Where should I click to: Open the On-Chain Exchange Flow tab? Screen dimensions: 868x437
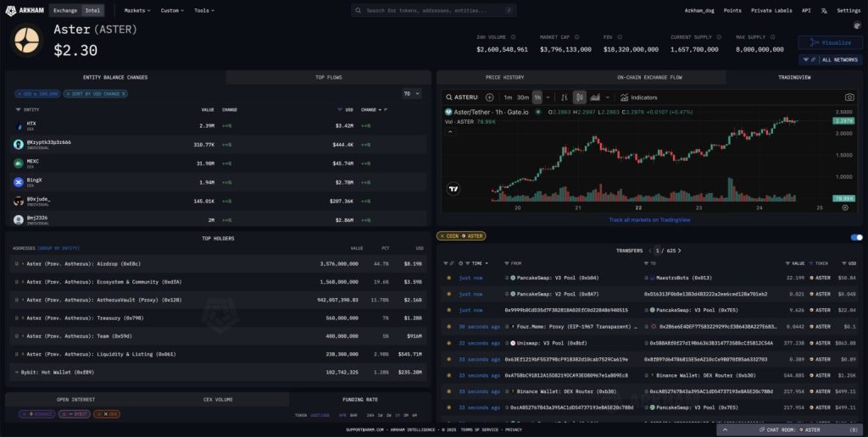(649, 77)
